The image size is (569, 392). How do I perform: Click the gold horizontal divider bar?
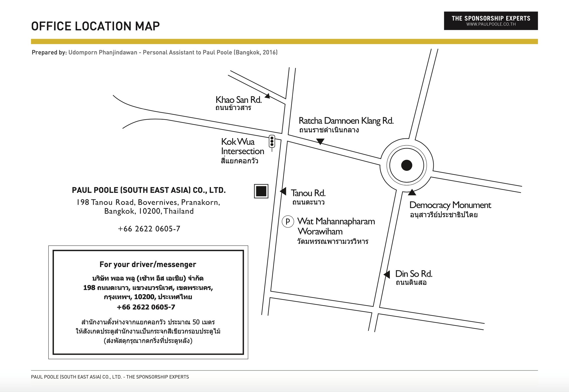point(284,42)
